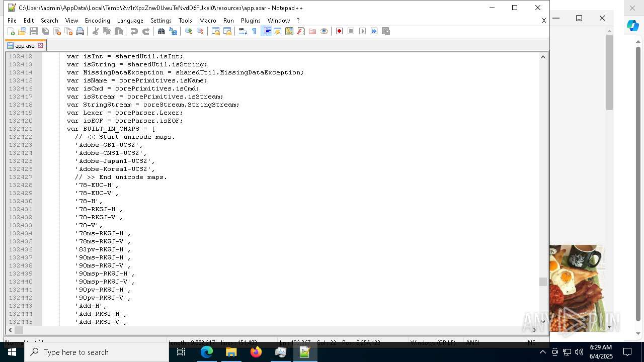The width and height of the screenshot is (644, 362).
Task: Zoom out using magnifier minus icon
Action: 200,31
